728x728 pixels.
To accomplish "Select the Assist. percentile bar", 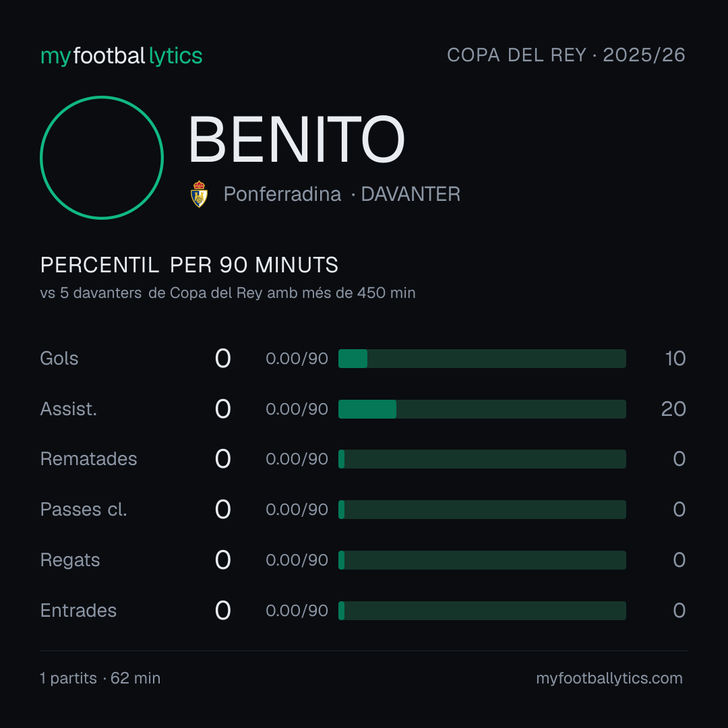I will [482, 409].
